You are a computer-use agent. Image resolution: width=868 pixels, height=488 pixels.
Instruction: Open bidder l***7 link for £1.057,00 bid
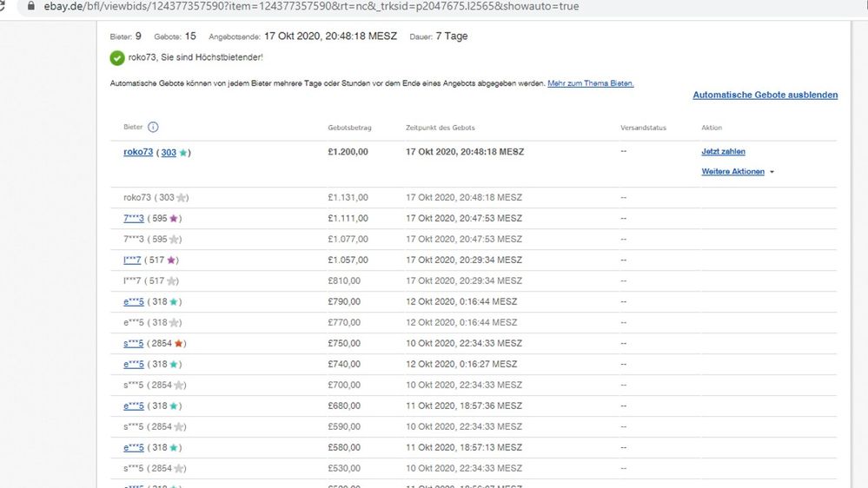tap(132, 260)
